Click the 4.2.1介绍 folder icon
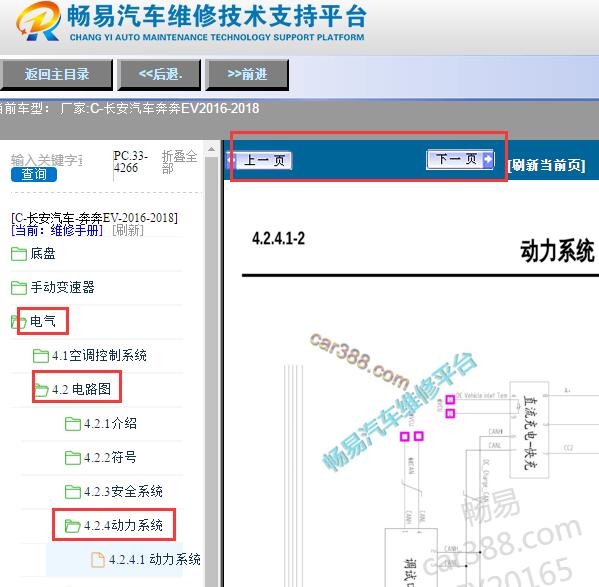 [x=73, y=424]
